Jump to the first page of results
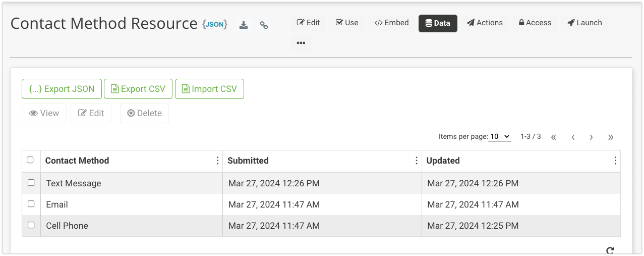The width and height of the screenshot is (644, 256). click(553, 137)
